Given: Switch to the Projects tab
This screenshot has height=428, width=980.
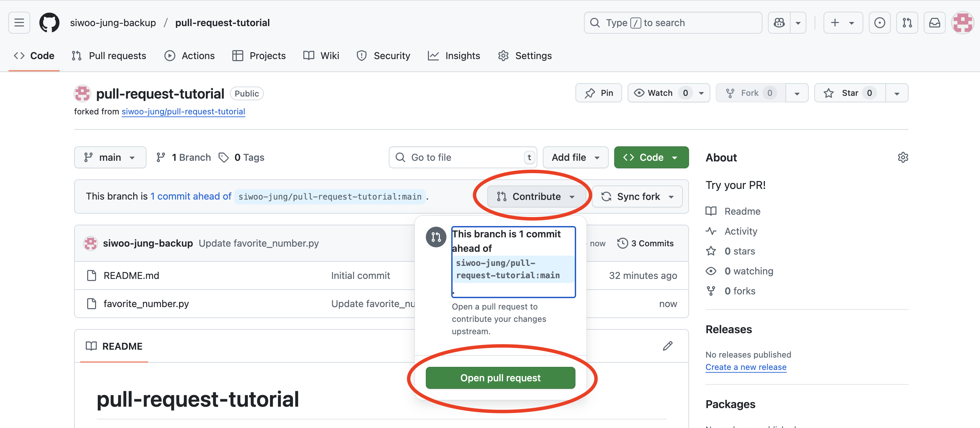Looking at the screenshot, I should click(x=259, y=56).
